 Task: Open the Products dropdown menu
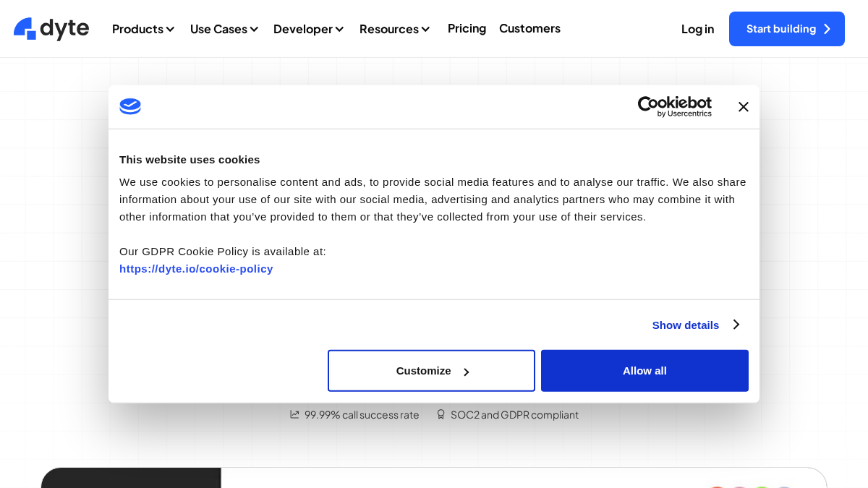point(143,29)
